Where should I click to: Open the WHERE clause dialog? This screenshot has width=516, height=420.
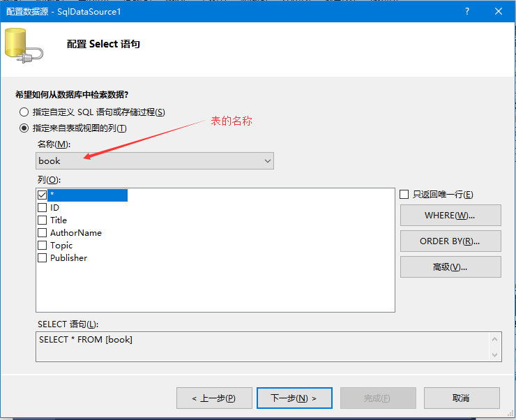pos(450,216)
